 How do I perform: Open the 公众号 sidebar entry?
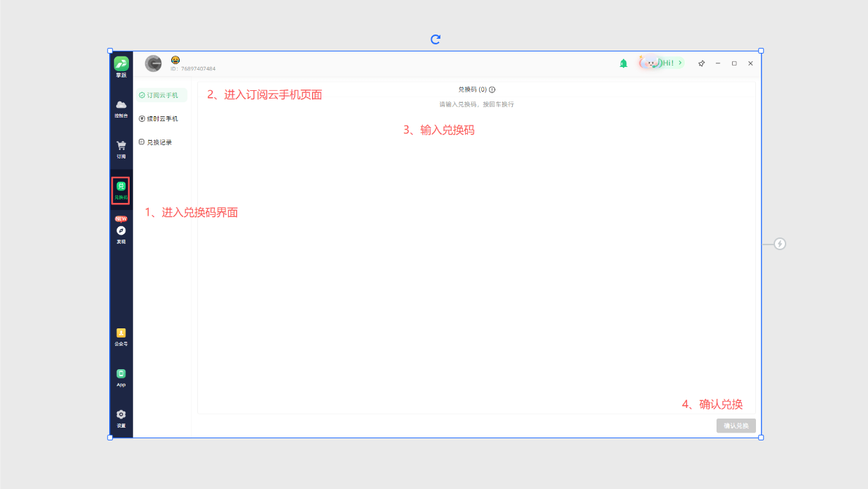pos(121,337)
